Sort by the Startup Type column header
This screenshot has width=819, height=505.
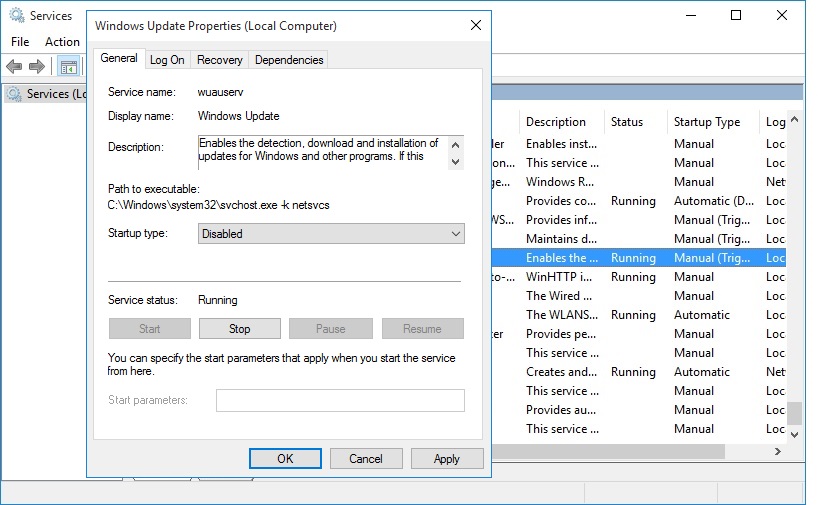(713, 122)
